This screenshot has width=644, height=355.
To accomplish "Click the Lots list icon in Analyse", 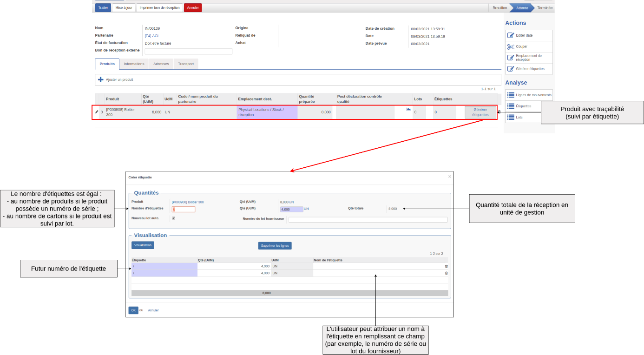I will [x=511, y=117].
